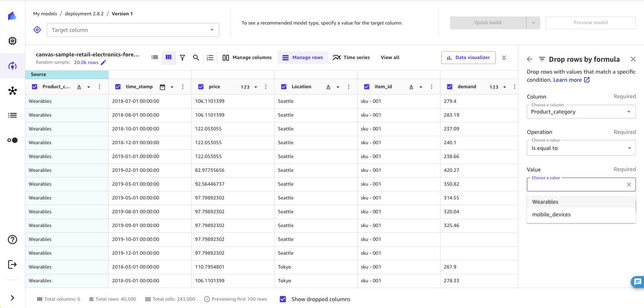The width and height of the screenshot is (644, 308).
Task: Switch to list view icon
Action: click(x=155, y=57)
